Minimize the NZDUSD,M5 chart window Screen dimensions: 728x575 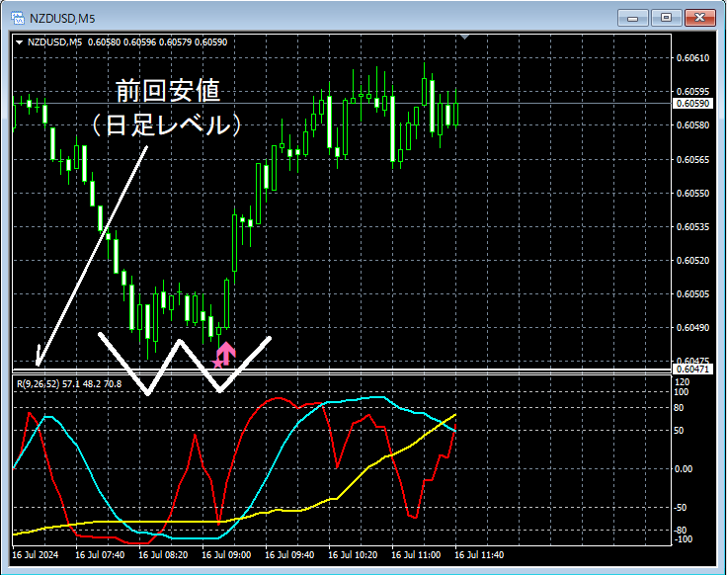(632, 18)
